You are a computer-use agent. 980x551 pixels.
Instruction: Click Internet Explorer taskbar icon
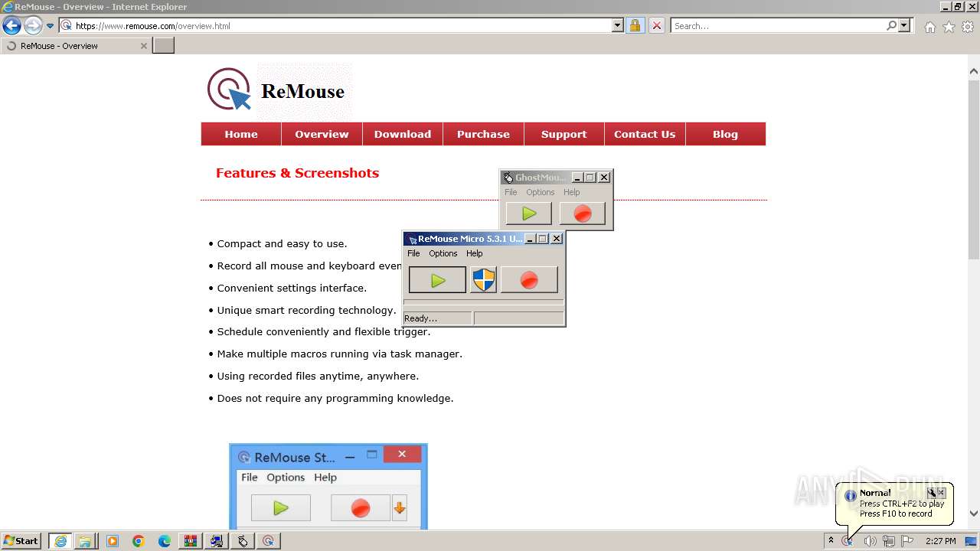(x=60, y=541)
